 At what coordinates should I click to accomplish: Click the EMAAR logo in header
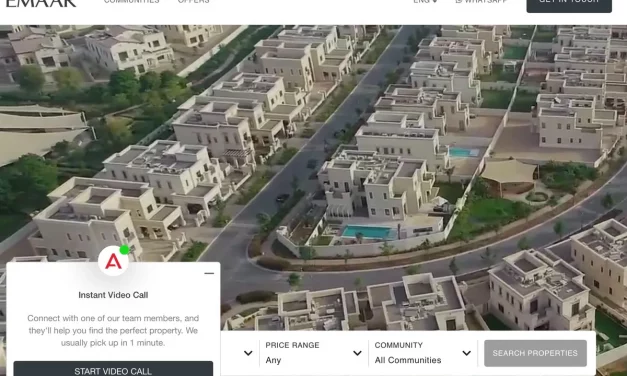pos(41,4)
